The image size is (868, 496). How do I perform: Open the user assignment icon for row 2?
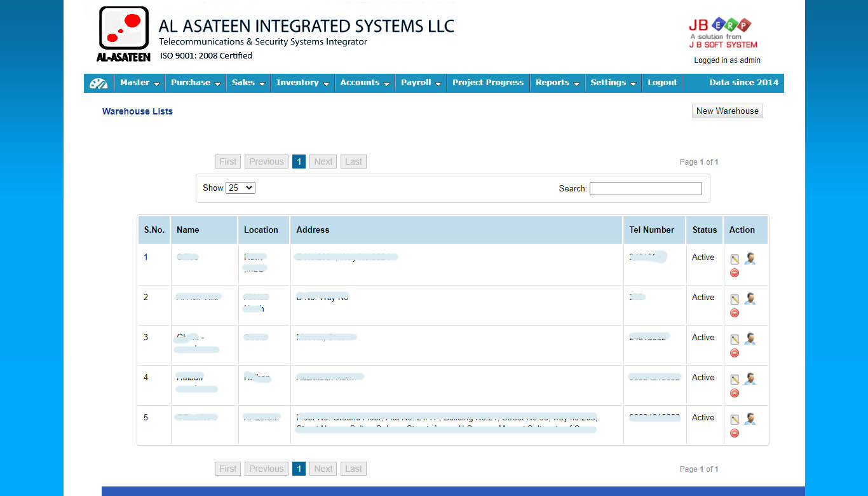pos(750,298)
